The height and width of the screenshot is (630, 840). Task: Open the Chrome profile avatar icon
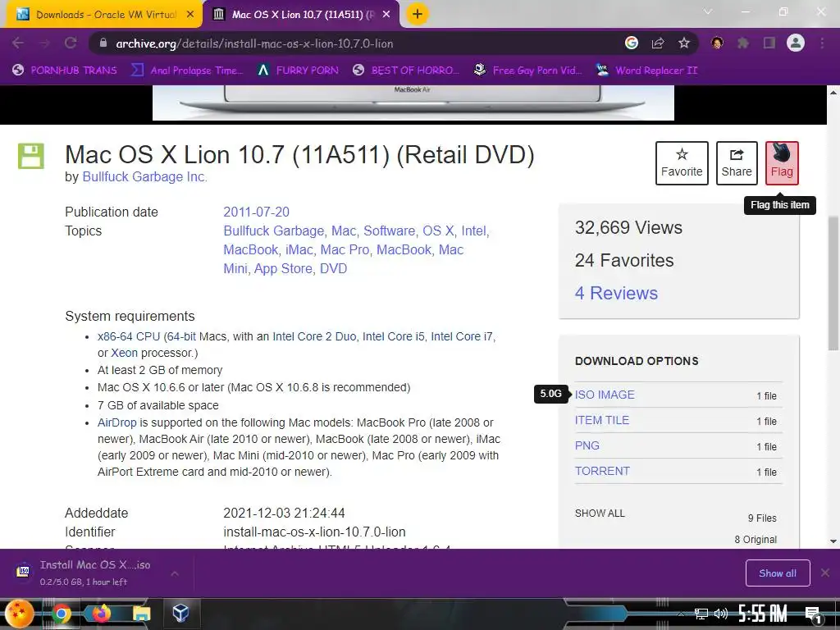(x=796, y=43)
